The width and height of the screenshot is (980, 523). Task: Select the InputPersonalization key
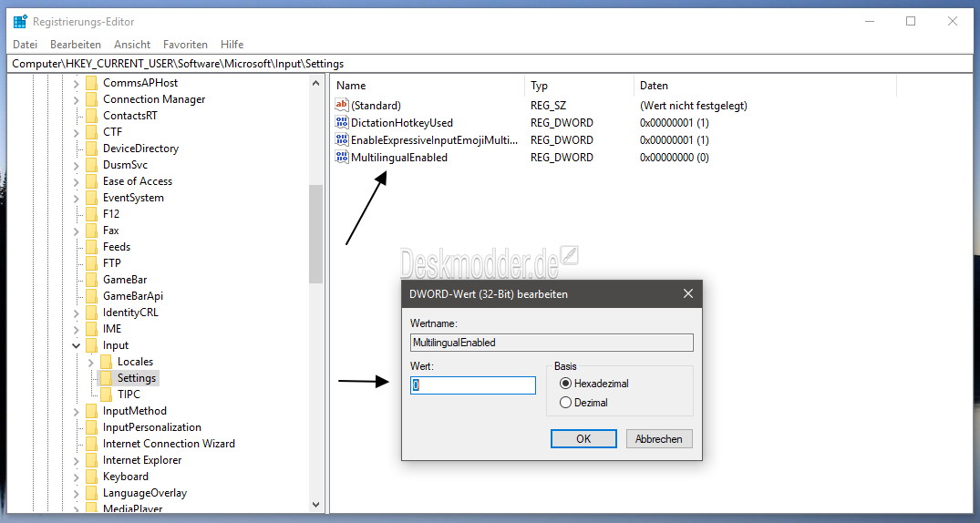[152, 426]
